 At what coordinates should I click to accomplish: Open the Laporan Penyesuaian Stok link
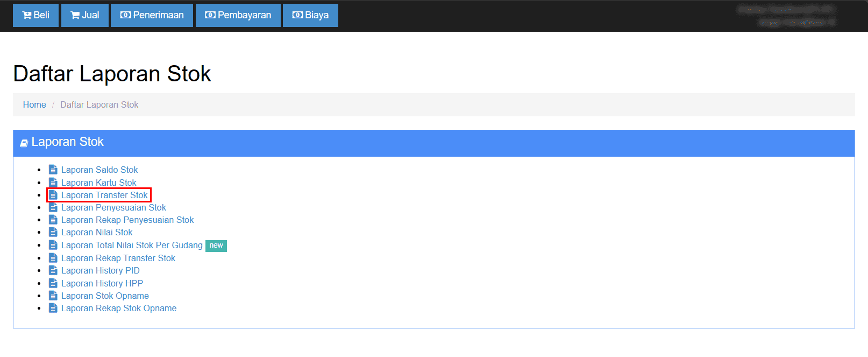(113, 207)
